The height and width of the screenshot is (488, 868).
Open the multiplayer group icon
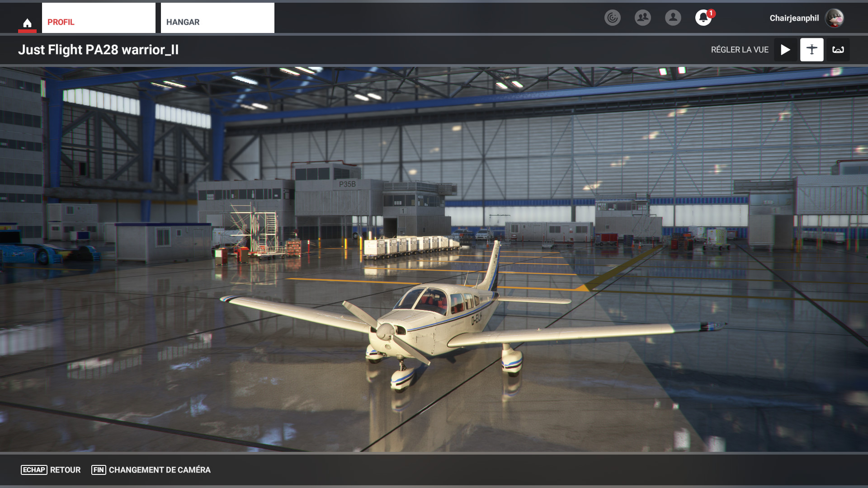pyautogui.click(x=643, y=18)
